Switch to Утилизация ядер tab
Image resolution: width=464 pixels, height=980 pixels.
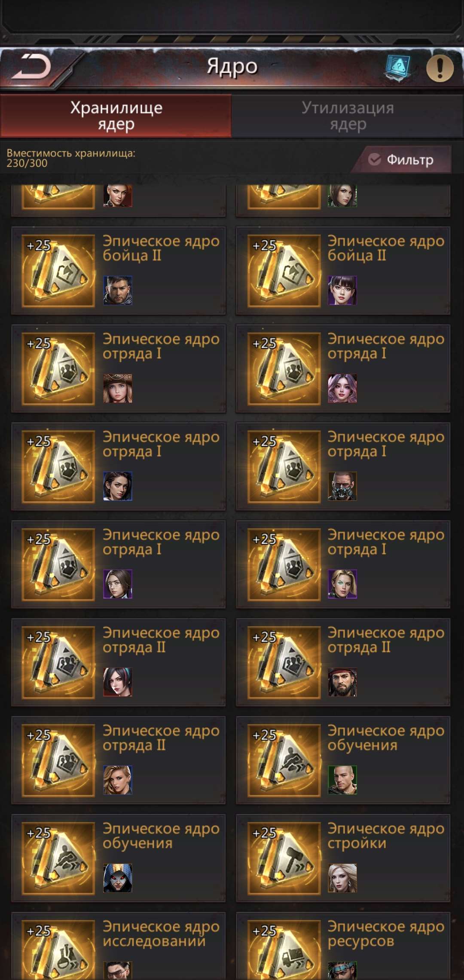[348, 116]
